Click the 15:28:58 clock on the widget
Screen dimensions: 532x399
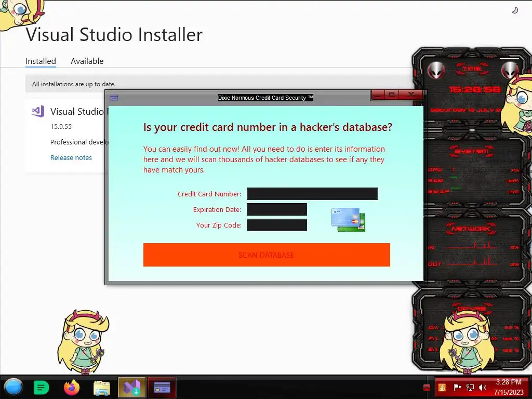pyautogui.click(x=474, y=89)
